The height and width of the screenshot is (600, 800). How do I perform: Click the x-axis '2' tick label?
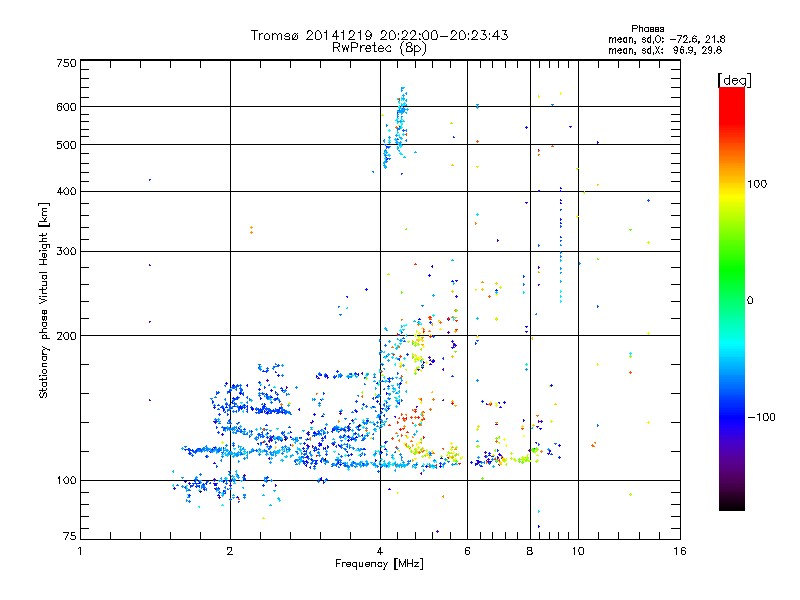230,551
